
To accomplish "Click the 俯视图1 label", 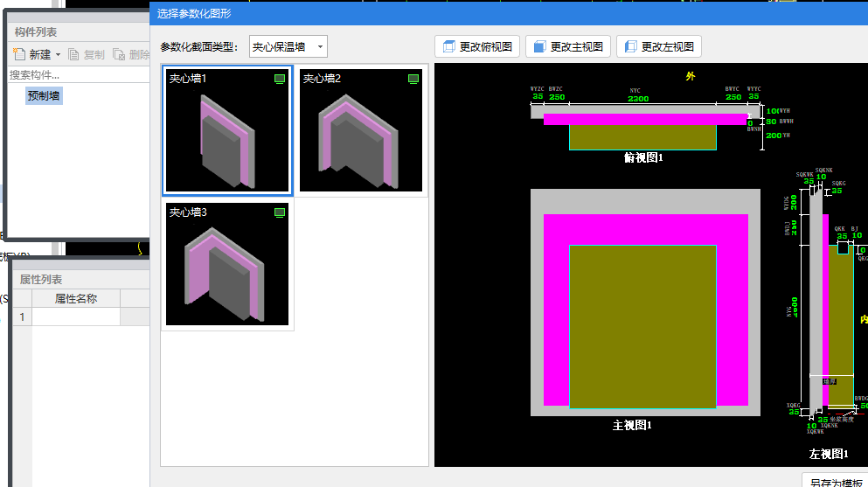I will (x=643, y=157).
